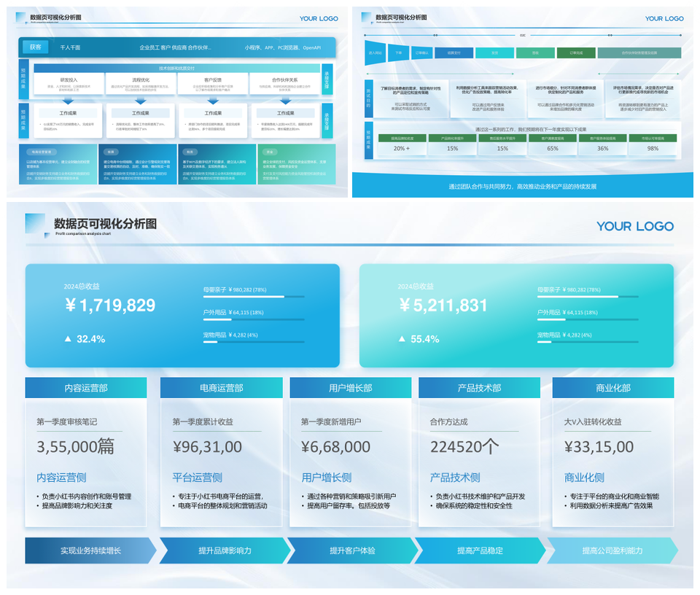Click 母婴亲子 progress bar in ¥5,211,831 card
The height and width of the screenshot is (595, 700).
[x=588, y=296]
